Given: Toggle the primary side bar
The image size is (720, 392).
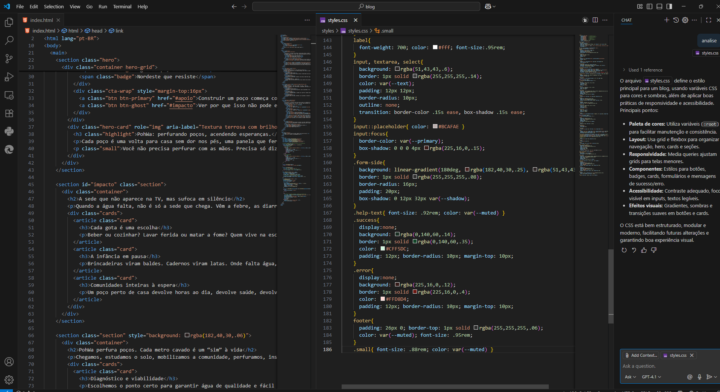Looking at the screenshot, I should [649, 6].
